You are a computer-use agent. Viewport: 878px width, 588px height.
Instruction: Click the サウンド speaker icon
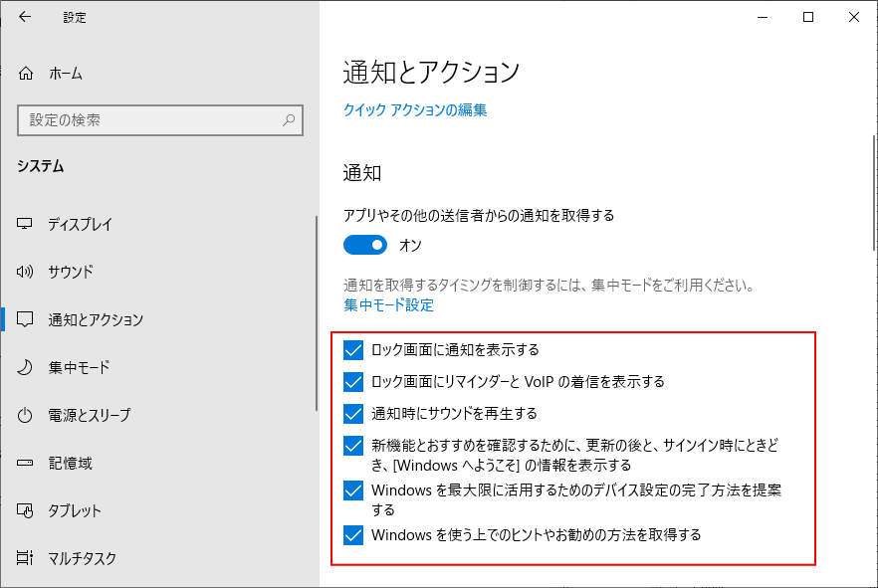click(x=25, y=272)
